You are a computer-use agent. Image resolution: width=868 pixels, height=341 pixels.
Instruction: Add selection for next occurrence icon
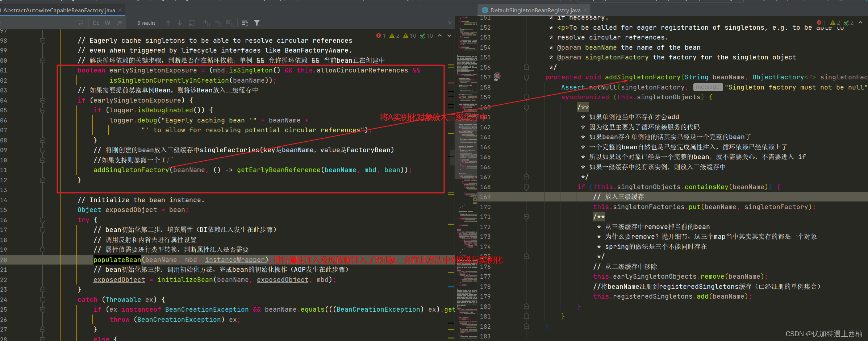click(x=206, y=23)
